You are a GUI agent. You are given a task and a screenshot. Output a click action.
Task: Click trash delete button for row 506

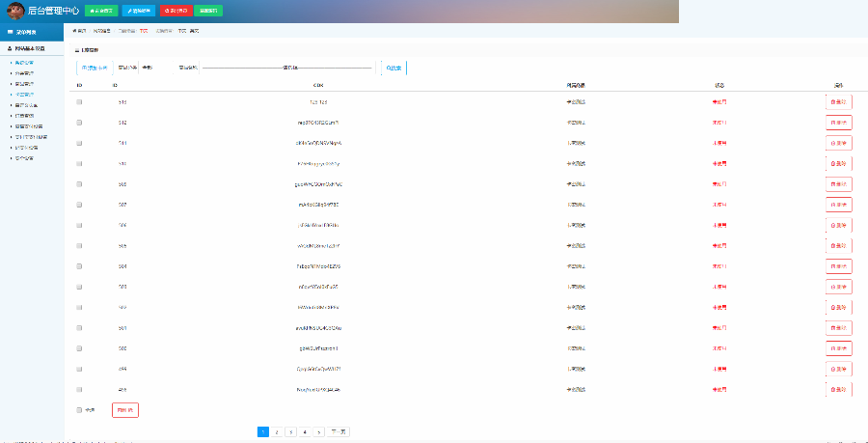point(839,226)
